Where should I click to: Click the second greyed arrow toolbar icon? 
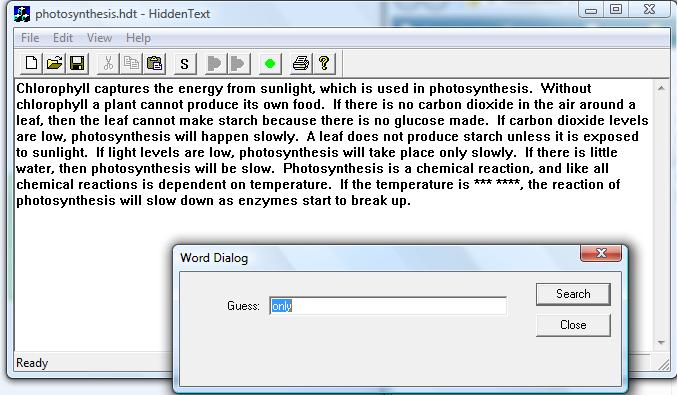coord(238,64)
